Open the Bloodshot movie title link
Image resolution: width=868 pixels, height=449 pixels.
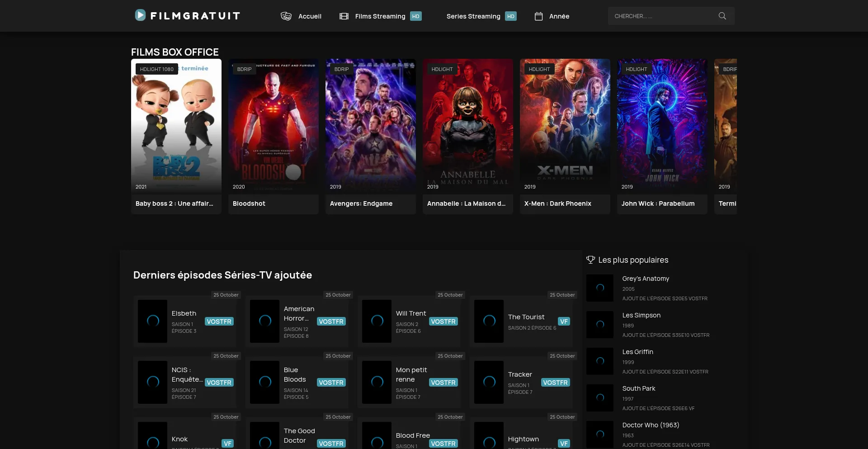pos(249,203)
